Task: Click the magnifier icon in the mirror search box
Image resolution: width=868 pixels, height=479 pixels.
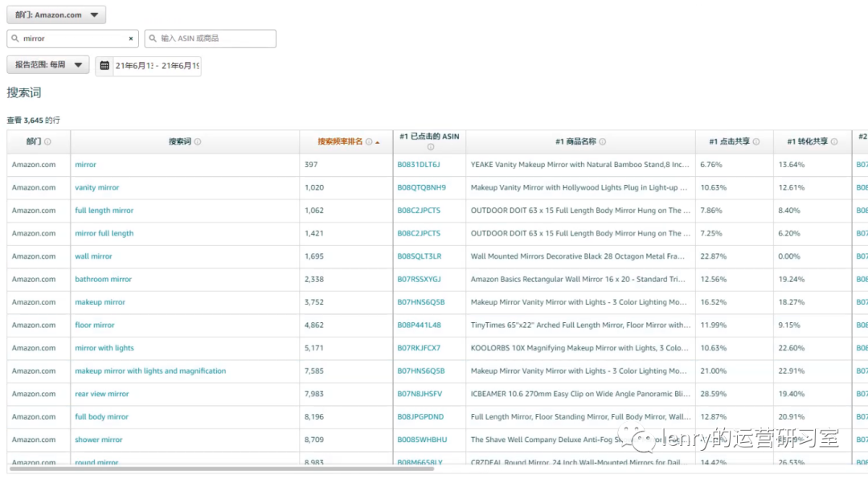Action: (15, 39)
